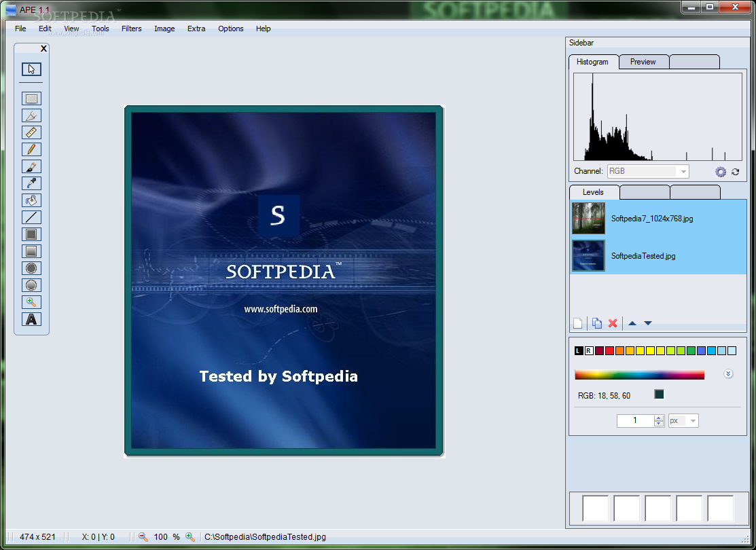This screenshot has height=550, width=756.
Task: Open the Tools menu
Action: 101,29
